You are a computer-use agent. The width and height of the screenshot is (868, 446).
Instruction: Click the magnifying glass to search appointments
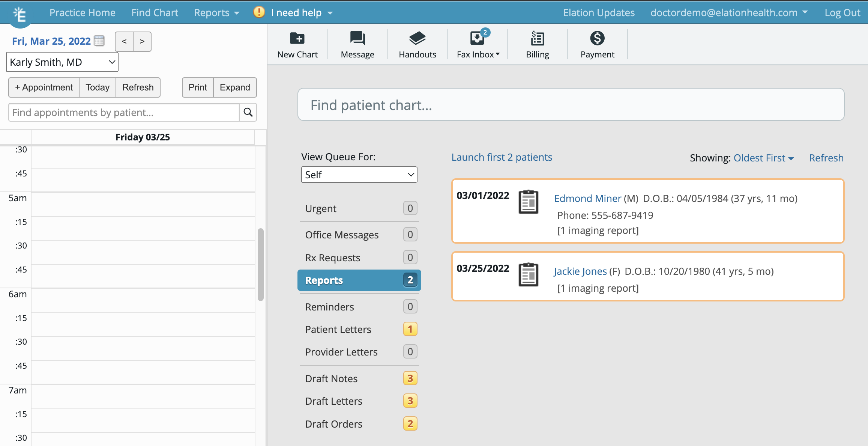[248, 112]
